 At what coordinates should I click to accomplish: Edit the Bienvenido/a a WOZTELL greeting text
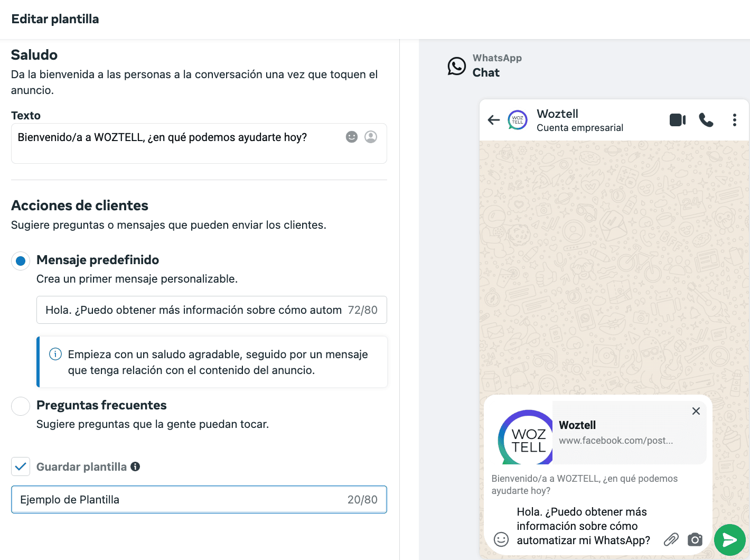click(199, 143)
